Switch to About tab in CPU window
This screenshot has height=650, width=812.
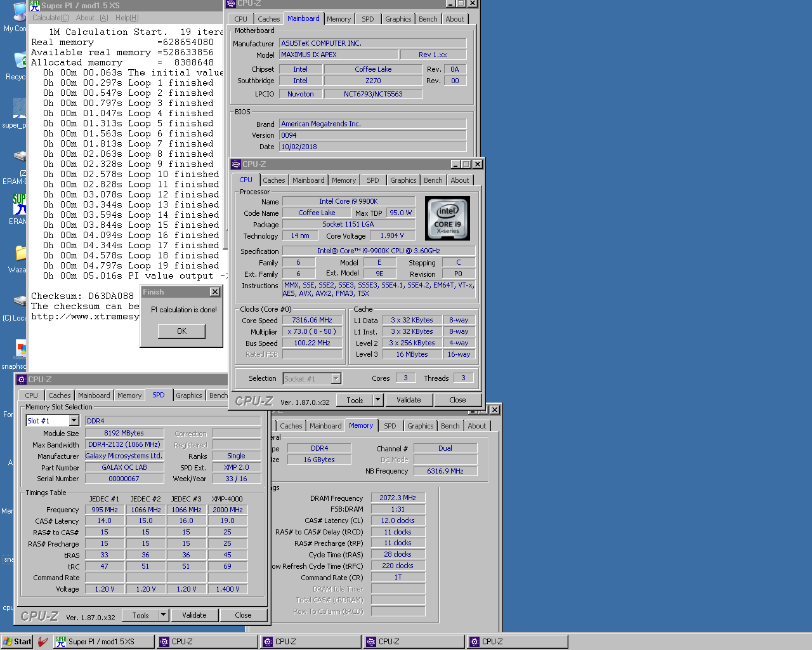[x=460, y=180]
